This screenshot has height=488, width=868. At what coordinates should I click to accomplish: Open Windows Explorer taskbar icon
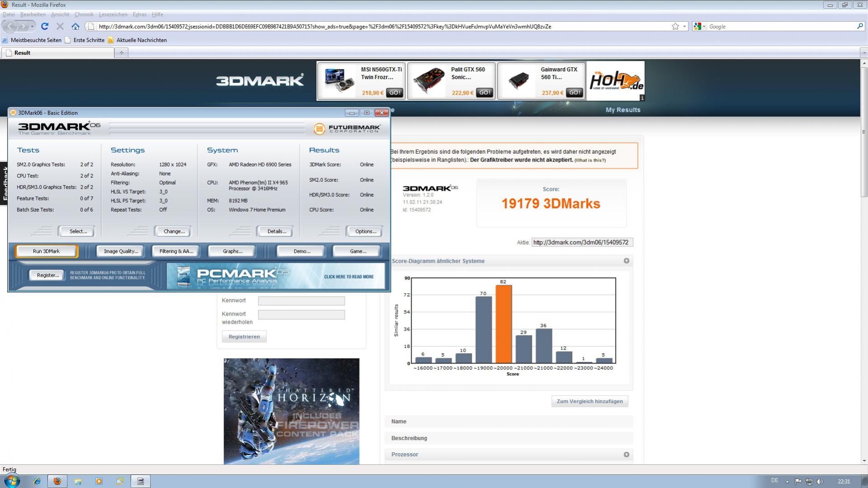point(78,481)
